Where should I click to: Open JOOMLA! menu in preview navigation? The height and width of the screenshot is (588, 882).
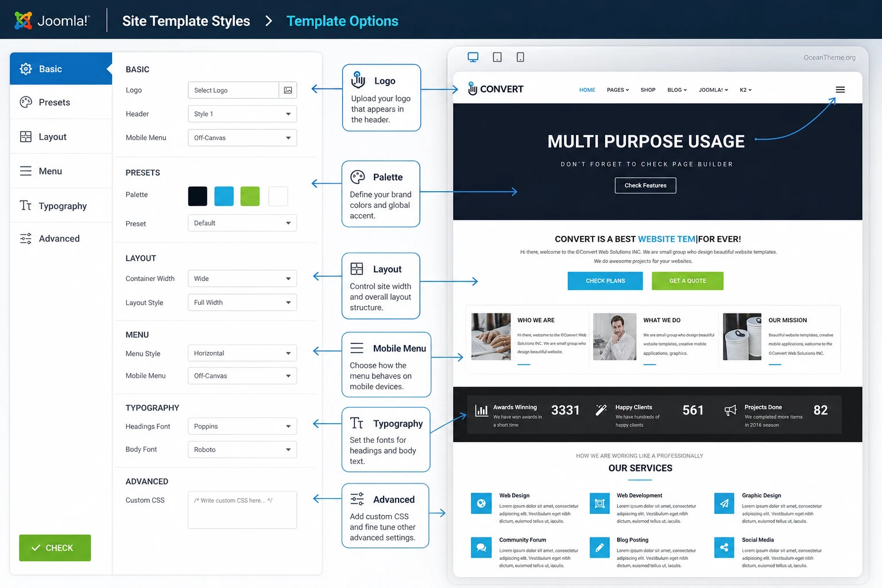713,90
